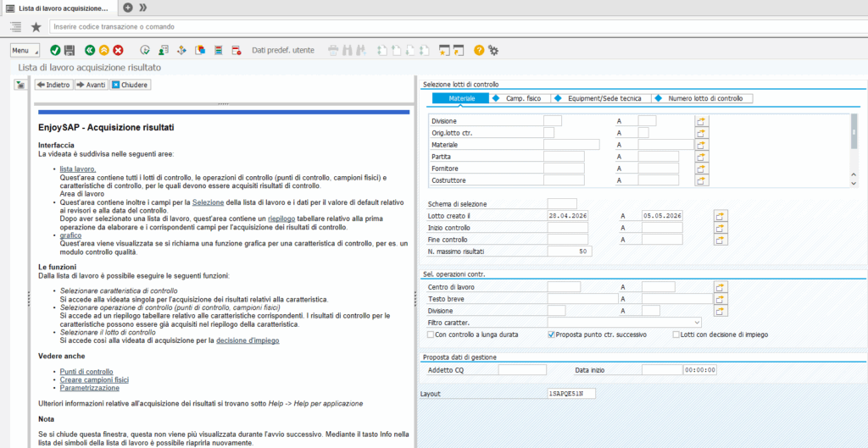Click the colored list rows icon

pyautogui.click(x=218, y=50)
